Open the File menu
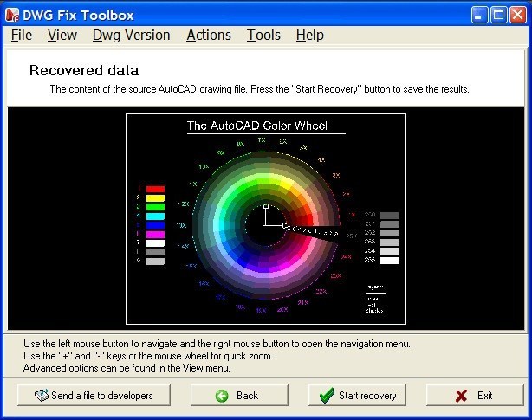Screen dimensions: 532x420 coord(22,35)
